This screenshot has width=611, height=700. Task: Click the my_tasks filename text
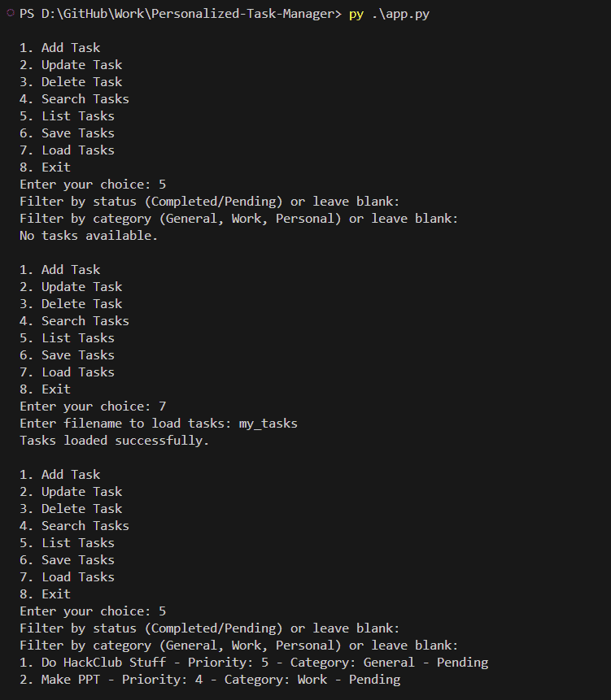[268, 423]
